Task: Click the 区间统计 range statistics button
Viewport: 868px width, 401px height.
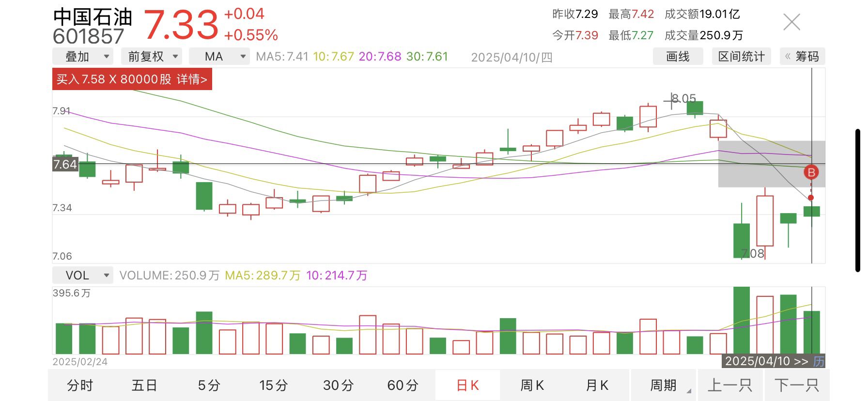Action: pos(741,57)
